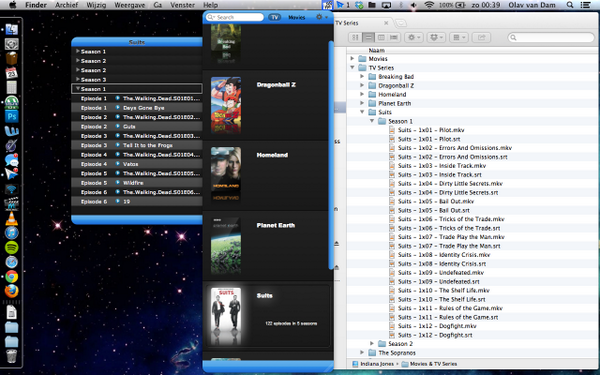The height and width of the screenshot is (375, 600).
Task: Open the Help menu
Action: click(210, 5)
